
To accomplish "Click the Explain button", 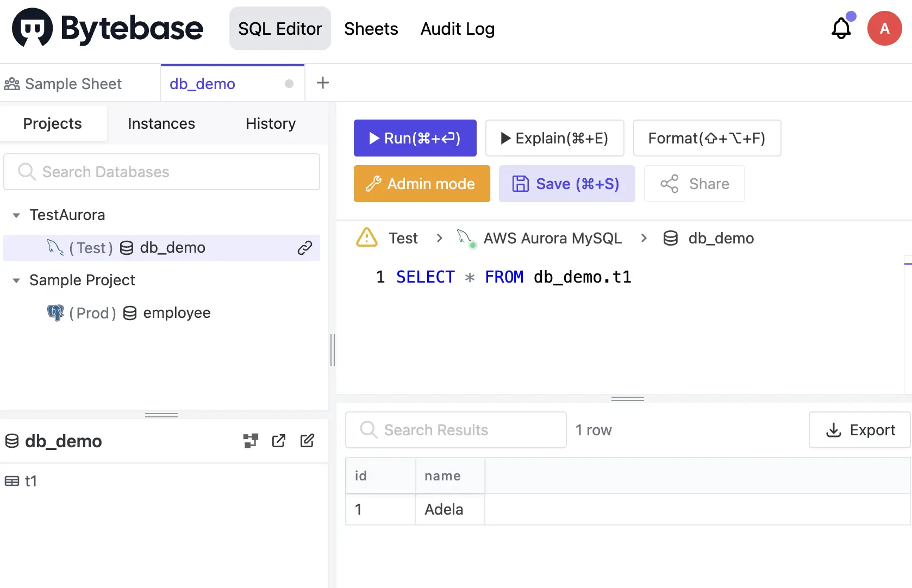I will 554,138.
